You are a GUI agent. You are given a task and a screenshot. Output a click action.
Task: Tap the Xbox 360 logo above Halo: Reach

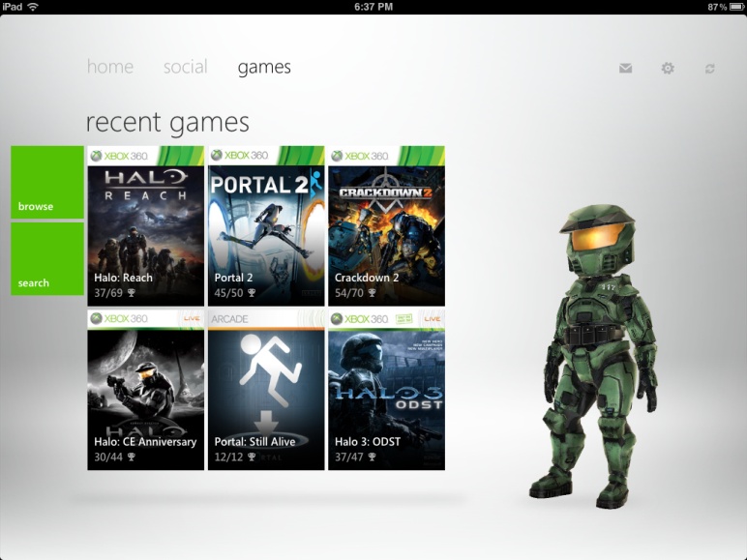click(x=120, y=156)
